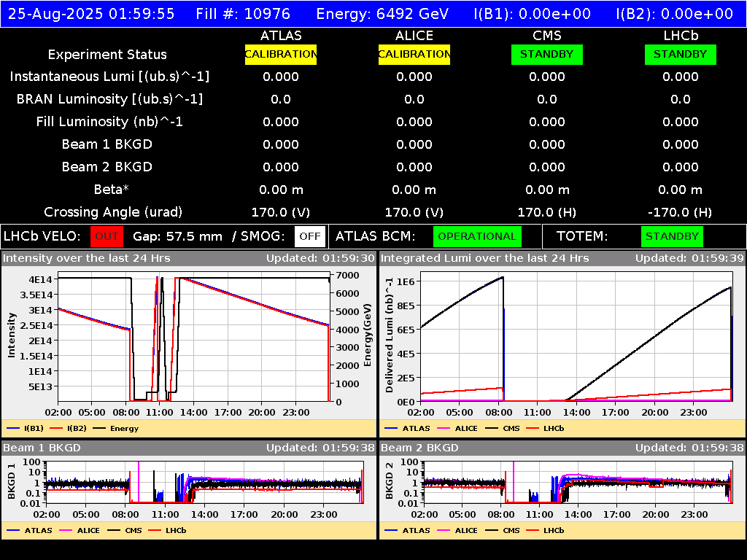Click the I(B1) blue legend entry
747x560 pixels.
(26, 428)
